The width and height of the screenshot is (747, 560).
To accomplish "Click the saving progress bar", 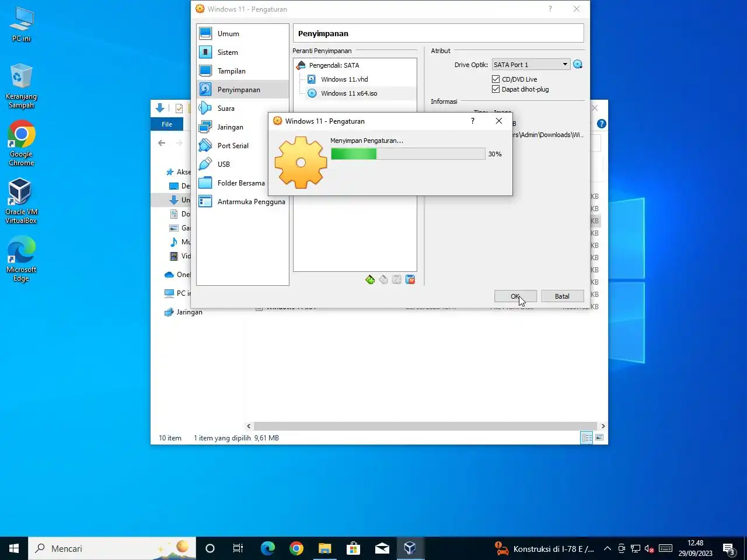I will 408,154.
